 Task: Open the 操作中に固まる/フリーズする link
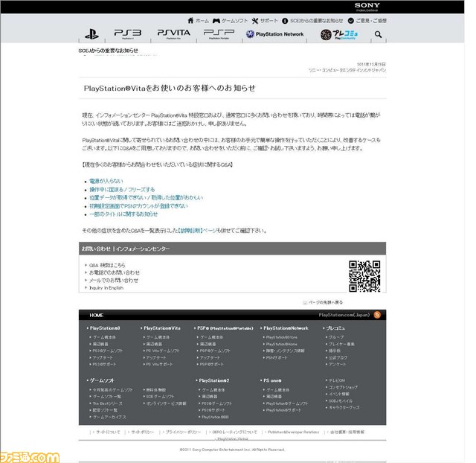click(x=122, y=190)
